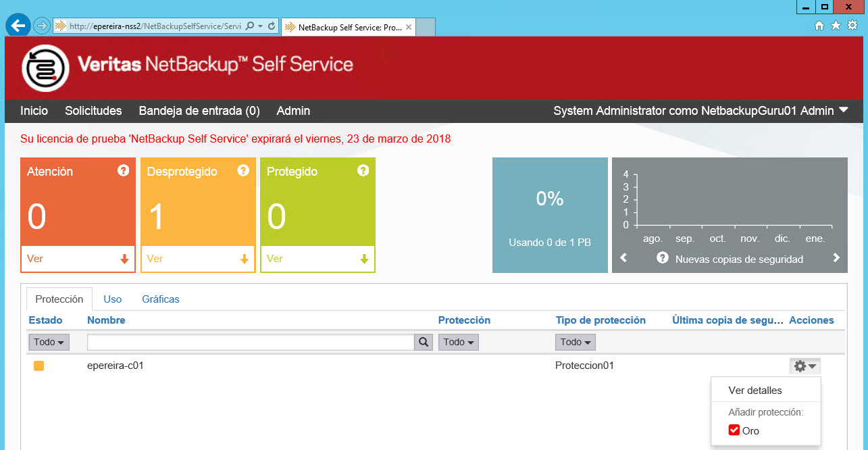Sort by Tipo de protección column header
This screenshot has width=868, height=450.
[x=601, y=320]
